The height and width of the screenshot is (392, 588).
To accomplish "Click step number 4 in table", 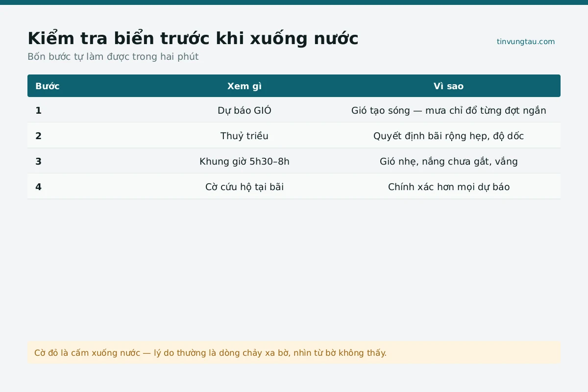I will [x=38, y=187].
